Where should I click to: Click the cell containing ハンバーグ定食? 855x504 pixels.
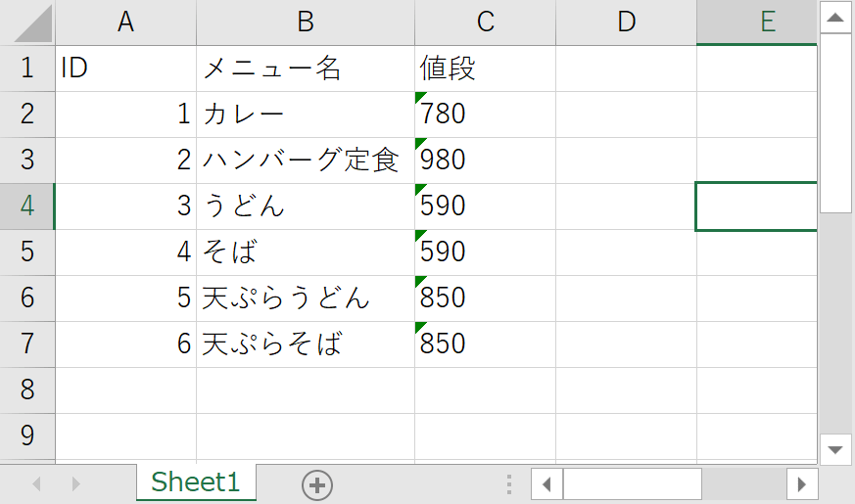(305, 160)
